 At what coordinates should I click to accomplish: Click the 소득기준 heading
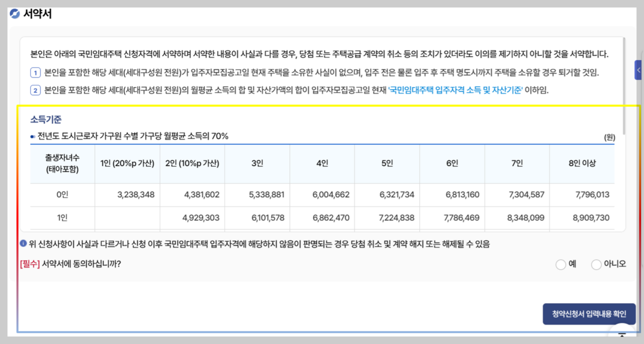click(x=46, y=120)
